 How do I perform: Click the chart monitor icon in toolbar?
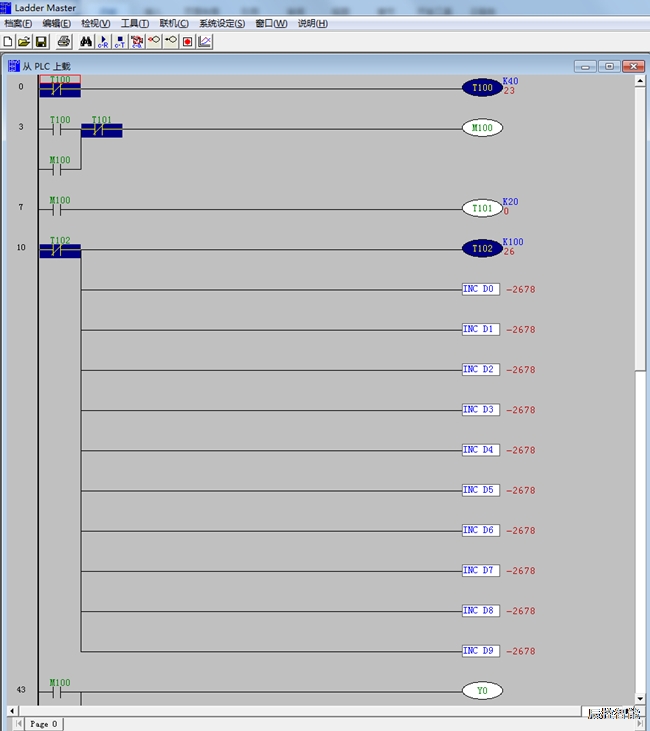pos(205,42)
